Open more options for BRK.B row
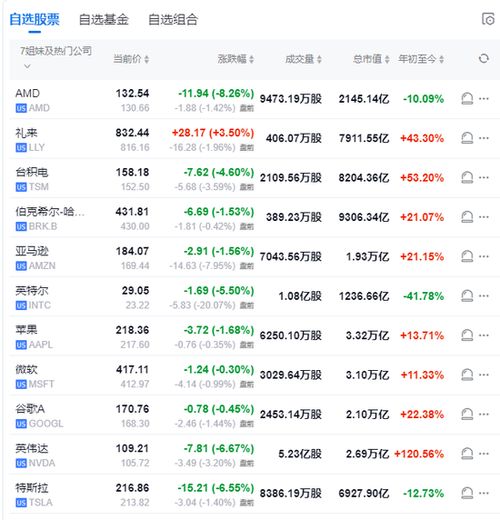 point(484,217)
